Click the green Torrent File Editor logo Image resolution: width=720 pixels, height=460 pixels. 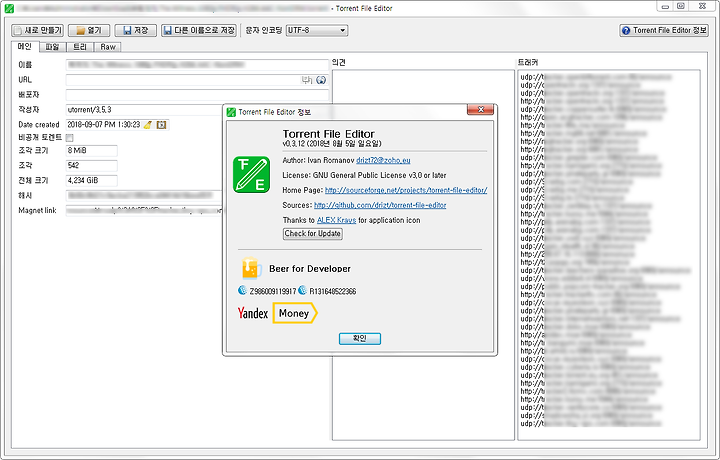(x=251, y=174)
